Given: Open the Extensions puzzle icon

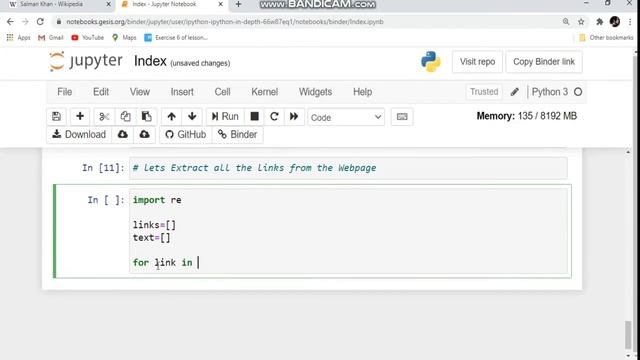Looking at the screenshot, I should 600,22.
